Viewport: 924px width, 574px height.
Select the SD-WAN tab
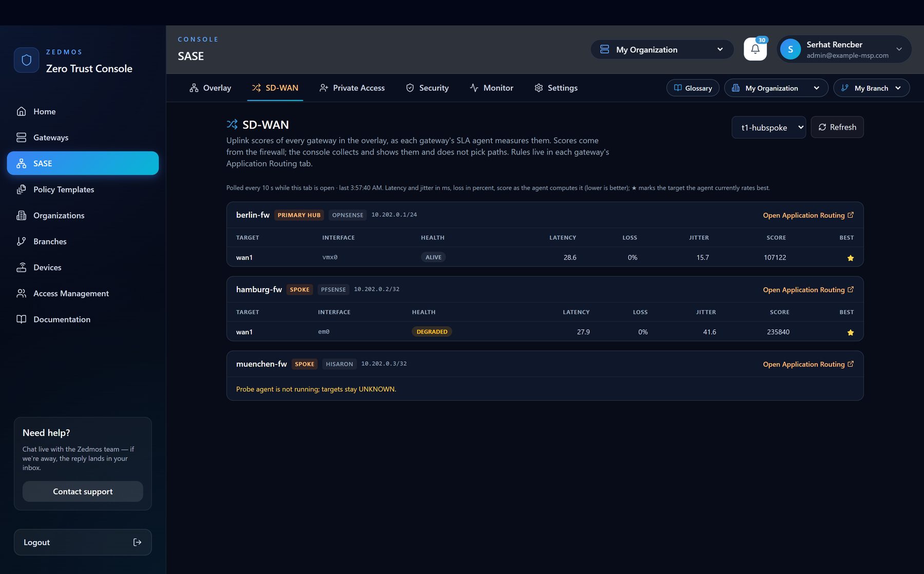[x=275, y=88]
